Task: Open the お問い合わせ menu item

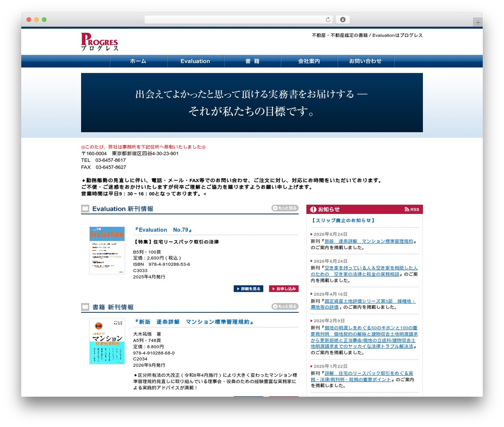Action: (366, 61)
